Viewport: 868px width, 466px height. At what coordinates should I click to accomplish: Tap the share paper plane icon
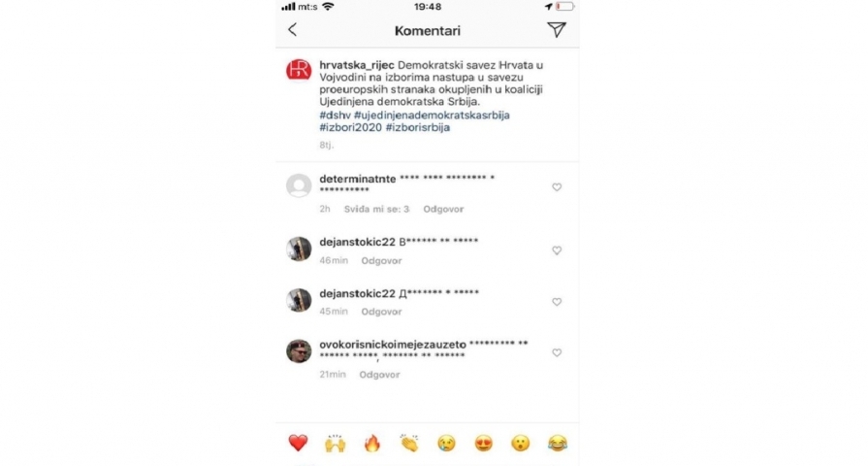tap(557, 29)
